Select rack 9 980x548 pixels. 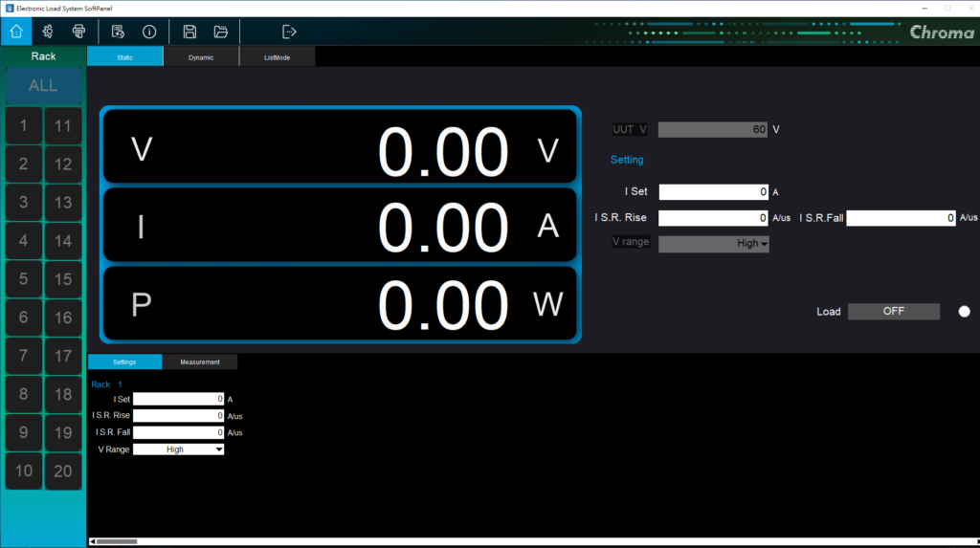coord(24,432)
